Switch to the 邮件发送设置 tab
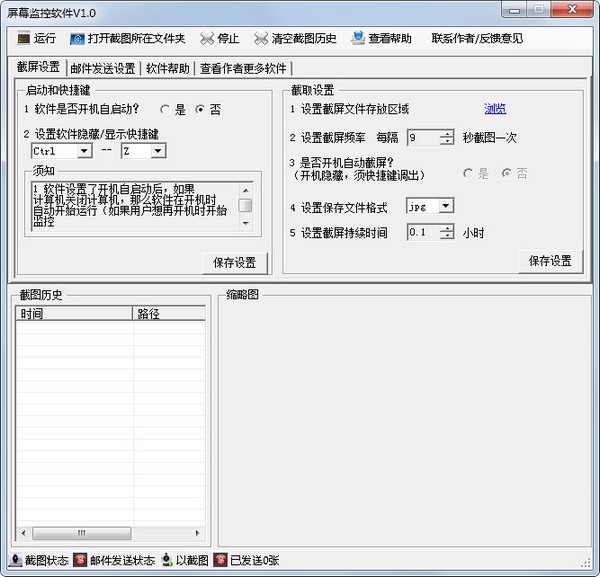Image resolution: width=600 pixels, height=577 pixels. [102, 69]
